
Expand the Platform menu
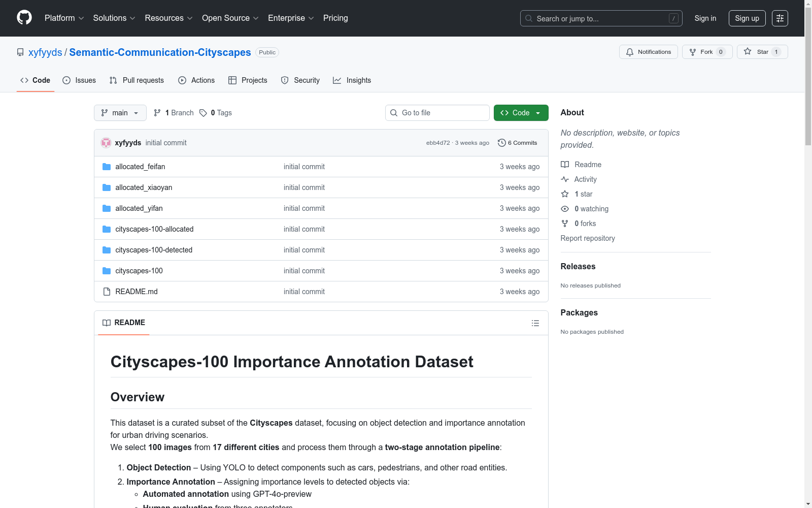click(x=64, y=18)
